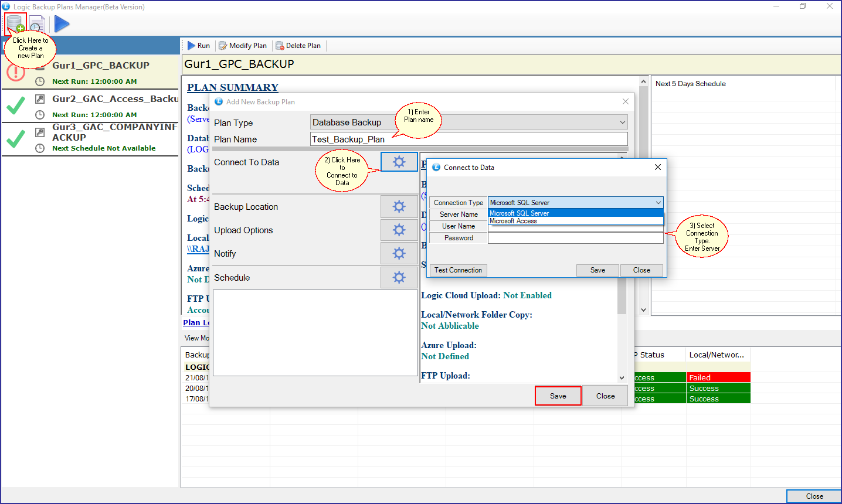Open Notify gear settings
This screenshot has height=504, width=842.
[399, 253]
